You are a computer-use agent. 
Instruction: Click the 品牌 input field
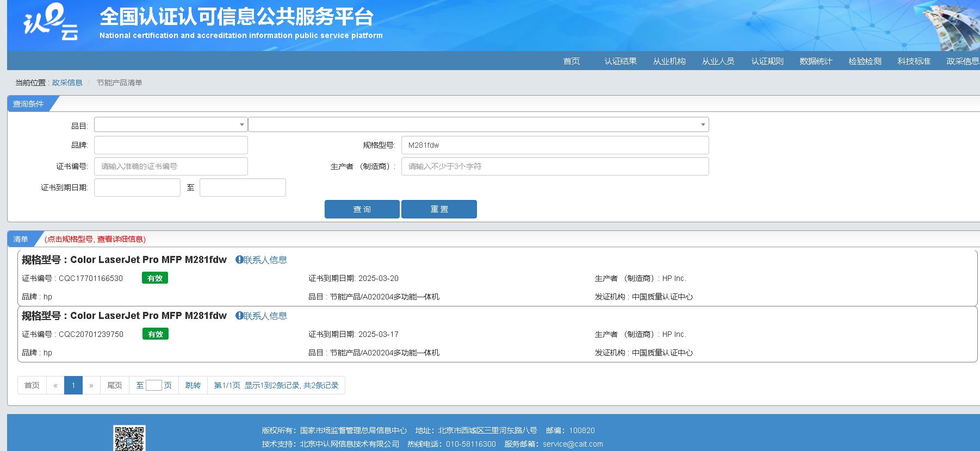tap(171, 145)
